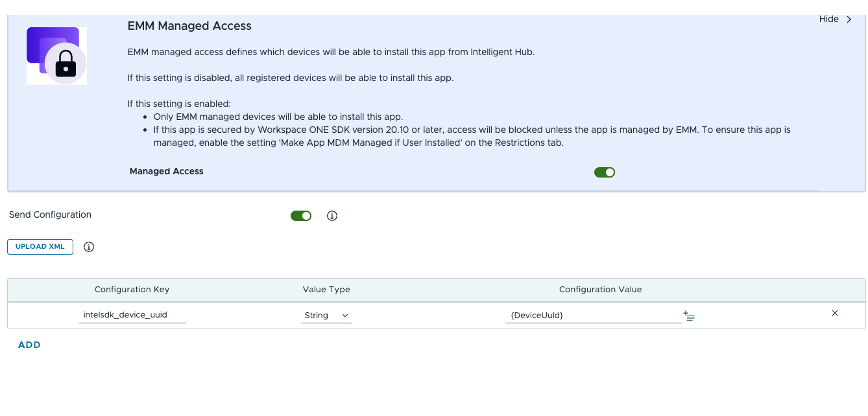Image resolution: width=868 pixels, height=416 pixels.
Task: Disable the Managed Access toggle
Action: click(x=604, y=172)
